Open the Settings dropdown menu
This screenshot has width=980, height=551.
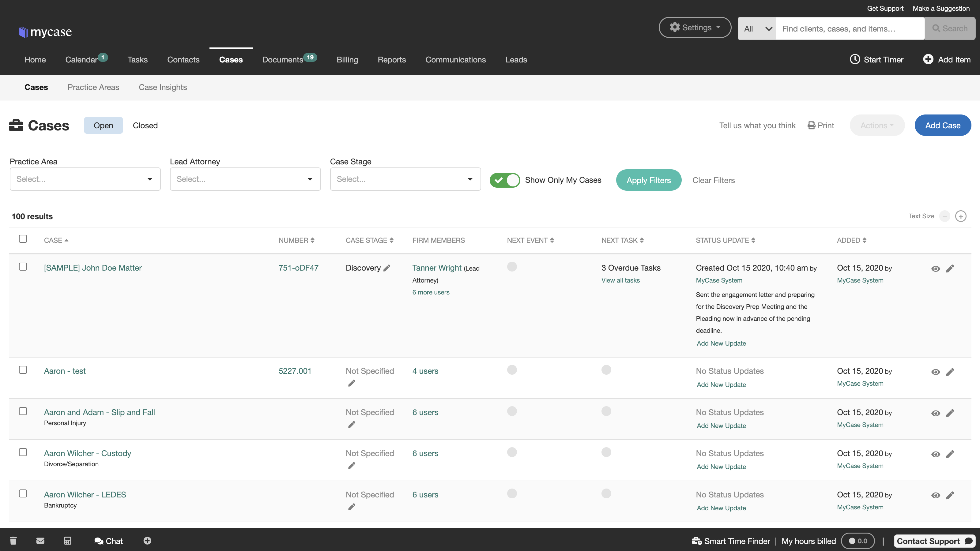point(695,27)
